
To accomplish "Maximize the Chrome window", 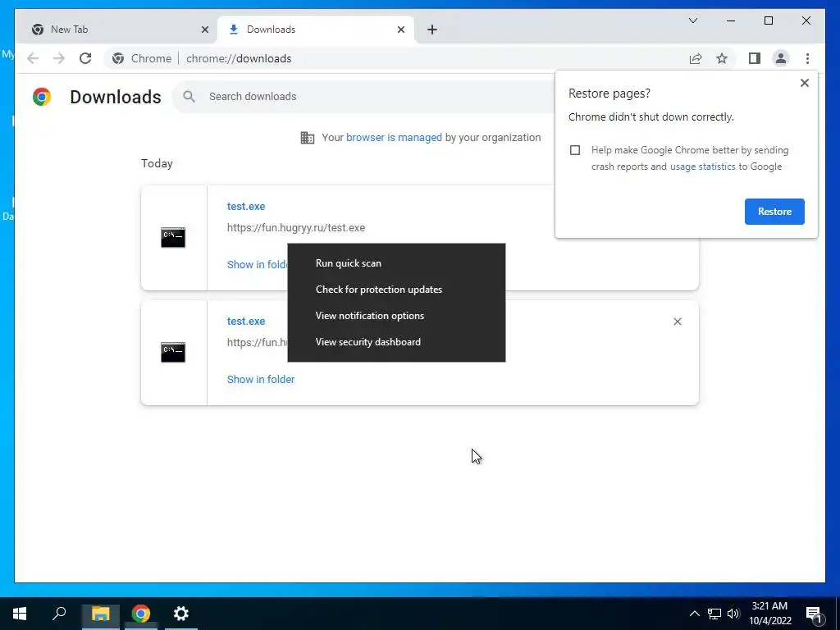I will 768,21.
